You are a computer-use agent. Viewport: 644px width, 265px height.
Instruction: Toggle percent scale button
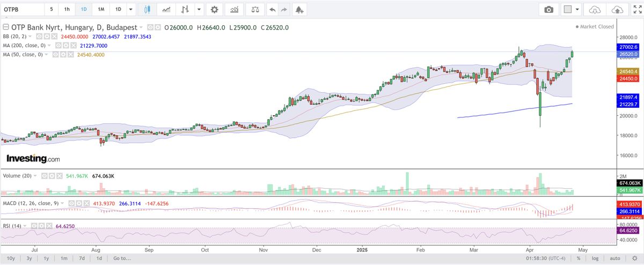[x=579, y=259]
